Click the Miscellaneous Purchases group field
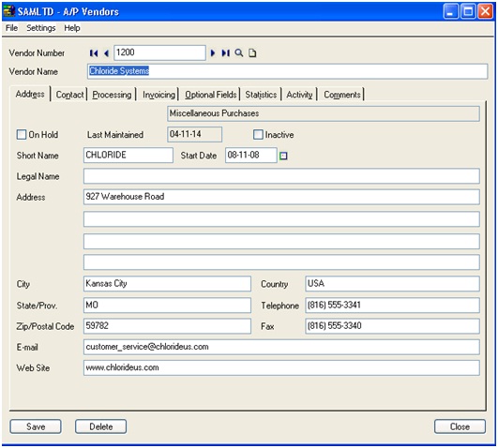 [324, 113]
